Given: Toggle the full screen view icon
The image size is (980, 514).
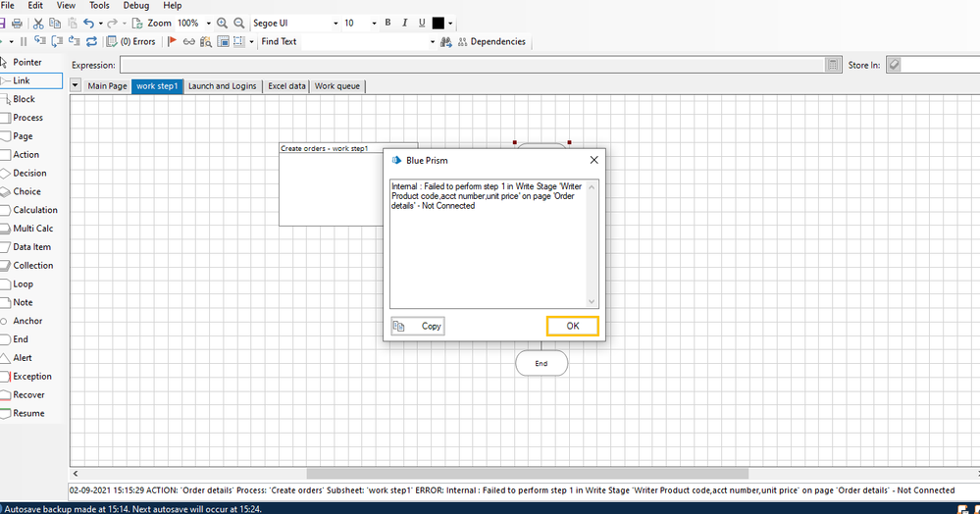Looking at the screenshot, I should [x=223, y=41].
